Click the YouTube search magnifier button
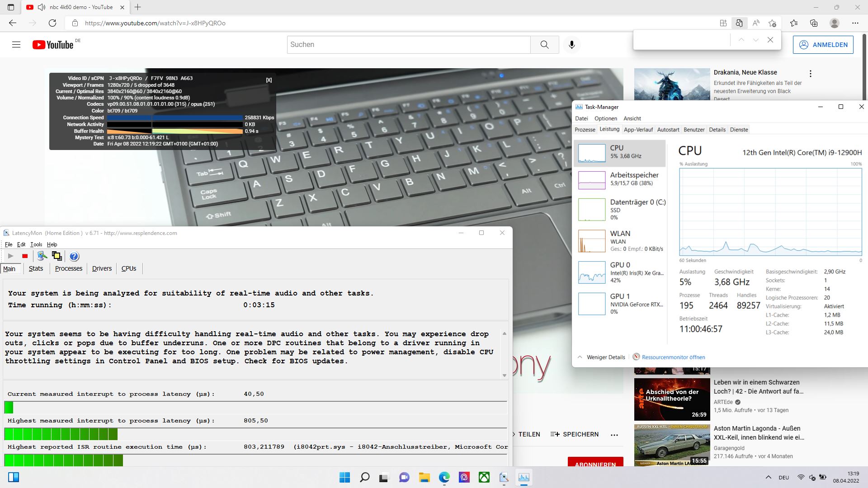The width and height of the screenshot is (868, 488). click(x=544, y=45)
